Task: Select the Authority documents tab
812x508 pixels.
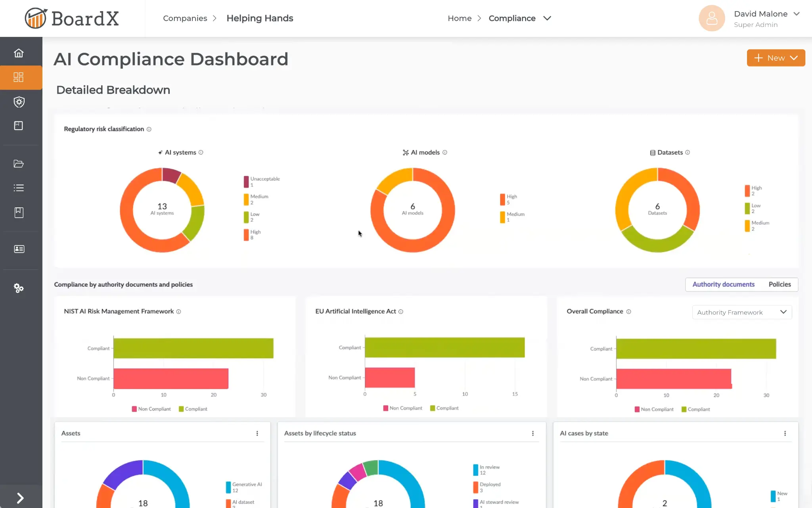Action: pyautogui.click(x=723, y=284)
